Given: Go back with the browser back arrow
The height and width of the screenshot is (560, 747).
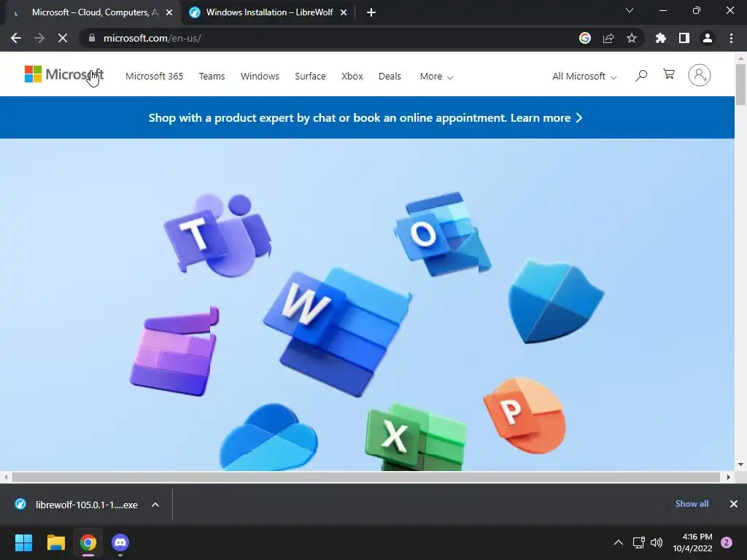Looking at the screenshot, I should point(16,38).
